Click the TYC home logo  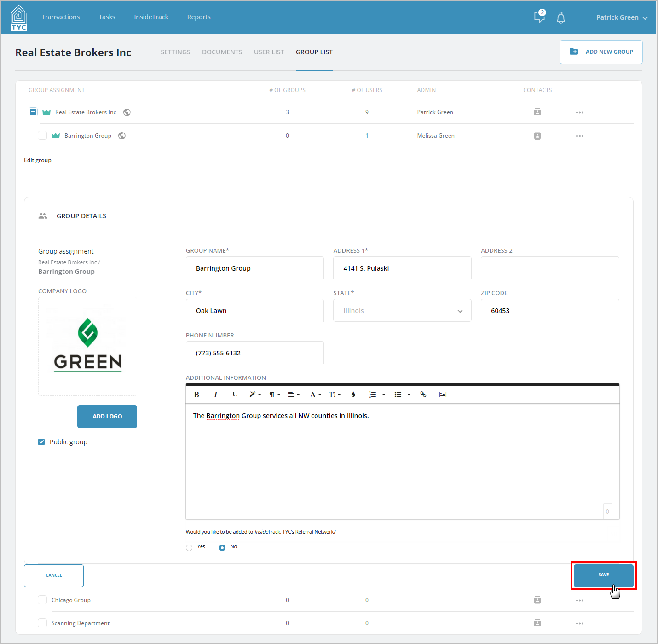pos(19,18)
